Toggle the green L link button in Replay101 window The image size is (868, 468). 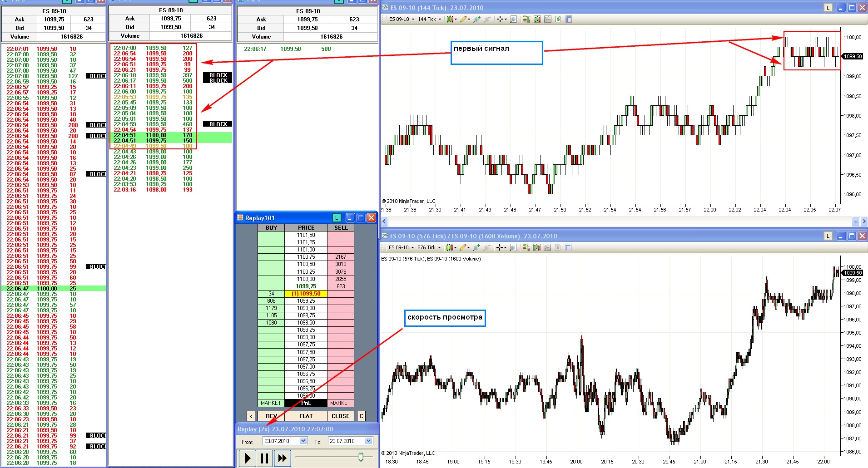[x=337, y=218]
